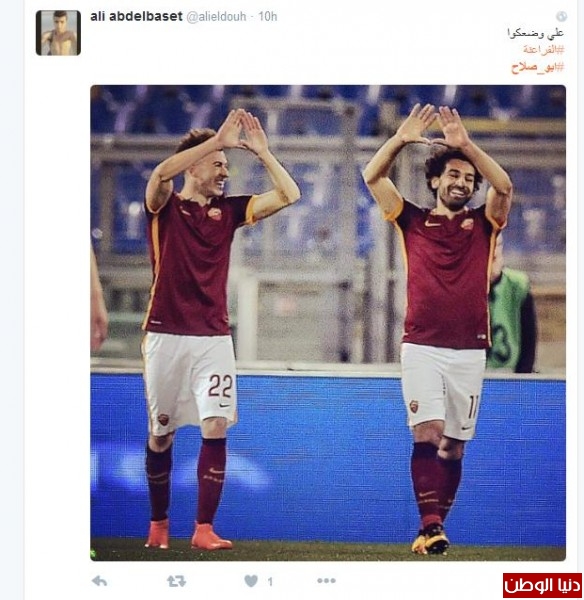Screen dimensions: 584x600
Task: Click the globe icon beside the tweet
Action: [x=561, y=16]
